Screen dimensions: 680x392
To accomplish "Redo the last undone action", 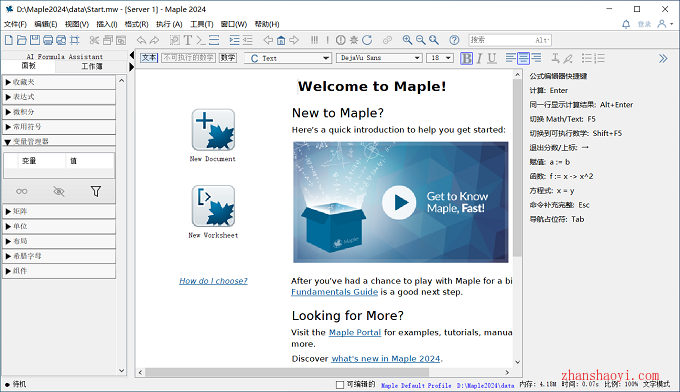I will (154, 40).
